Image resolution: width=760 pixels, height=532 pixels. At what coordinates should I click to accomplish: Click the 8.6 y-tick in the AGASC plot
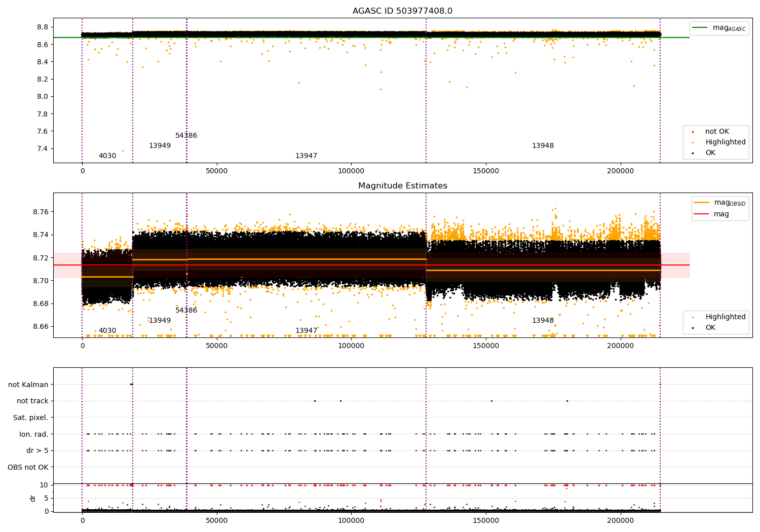pyautogui.click(x=43, y=45)
